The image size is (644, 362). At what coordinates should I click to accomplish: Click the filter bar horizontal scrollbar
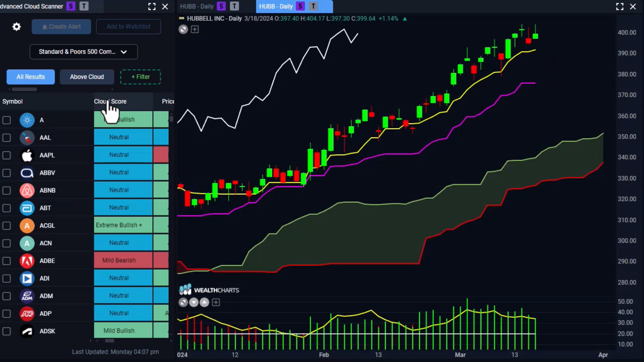pos(24,89)
